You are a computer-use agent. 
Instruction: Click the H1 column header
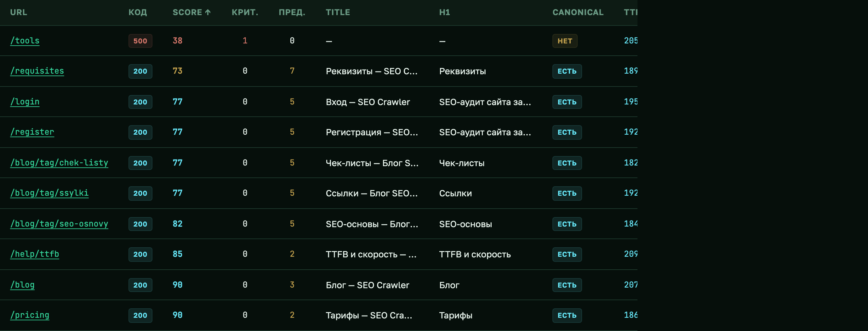pyautogui.click(x=444, y=13)
